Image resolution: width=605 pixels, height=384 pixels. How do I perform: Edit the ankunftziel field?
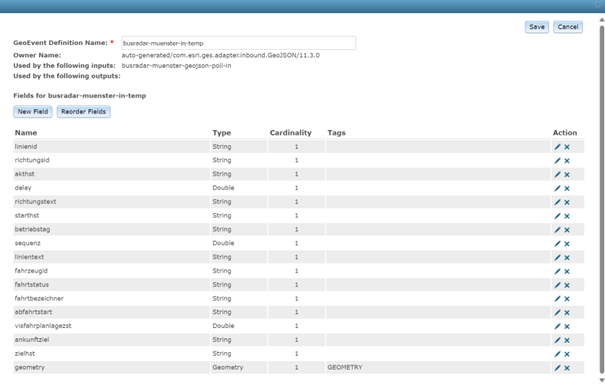tap(557, 340)
